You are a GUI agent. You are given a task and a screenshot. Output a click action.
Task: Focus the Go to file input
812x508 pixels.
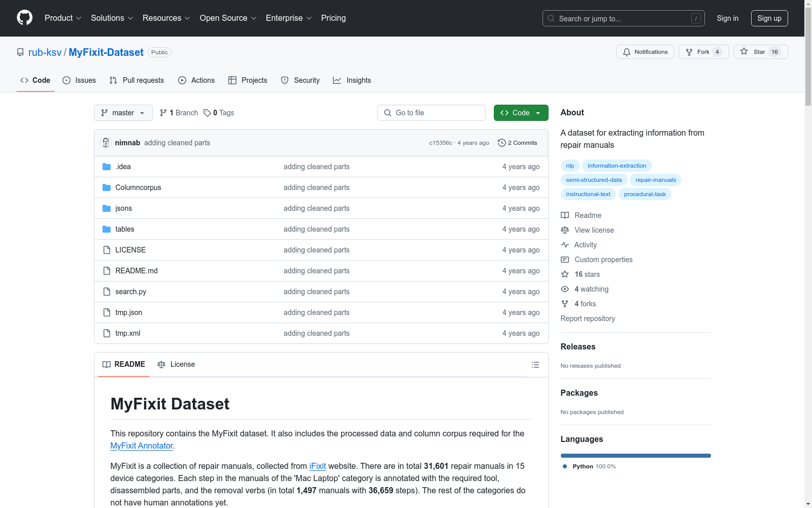click(x=431, y=113)
